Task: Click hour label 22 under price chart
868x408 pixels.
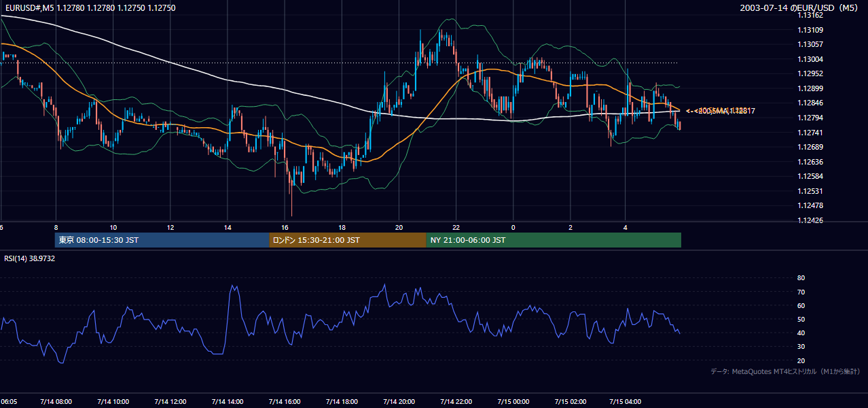Action: (456, 227)
